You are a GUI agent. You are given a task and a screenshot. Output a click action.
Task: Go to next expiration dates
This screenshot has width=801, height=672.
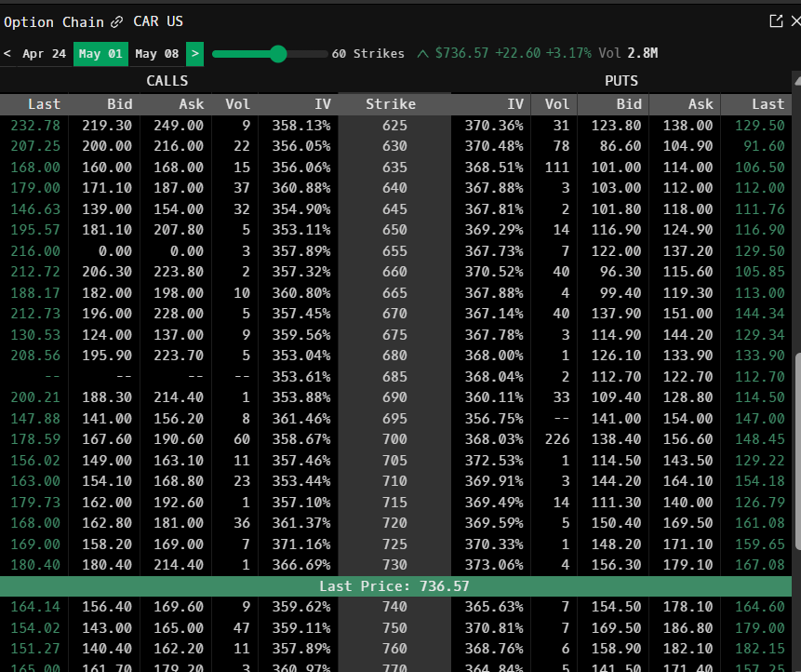(x=194, y=54)
